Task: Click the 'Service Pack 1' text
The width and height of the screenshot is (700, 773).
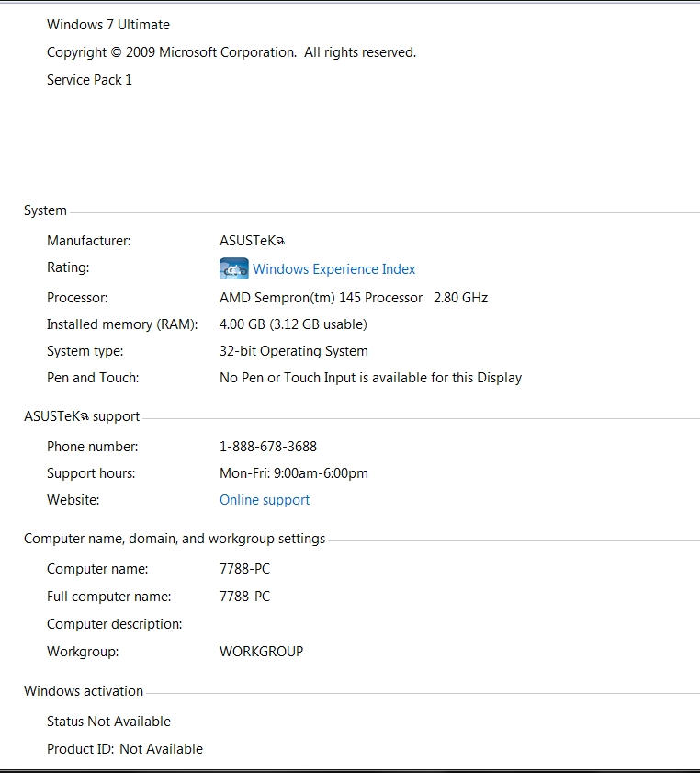Action: point(89,80)
